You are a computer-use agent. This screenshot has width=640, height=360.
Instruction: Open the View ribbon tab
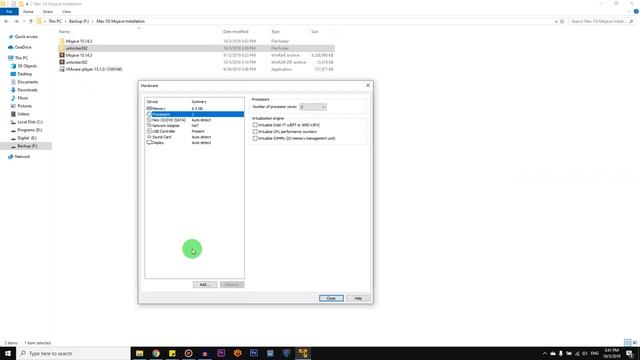(x=66, y=11)
